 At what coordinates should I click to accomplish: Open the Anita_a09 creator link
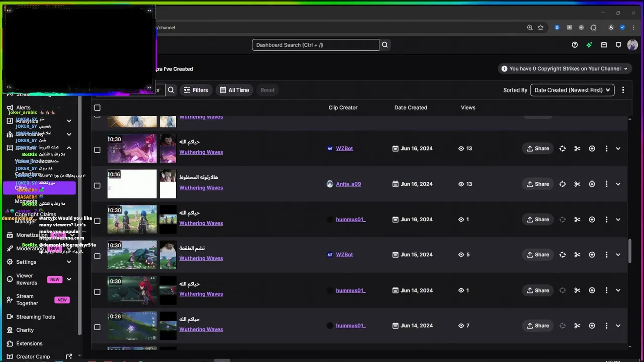(x=348, y=184)
